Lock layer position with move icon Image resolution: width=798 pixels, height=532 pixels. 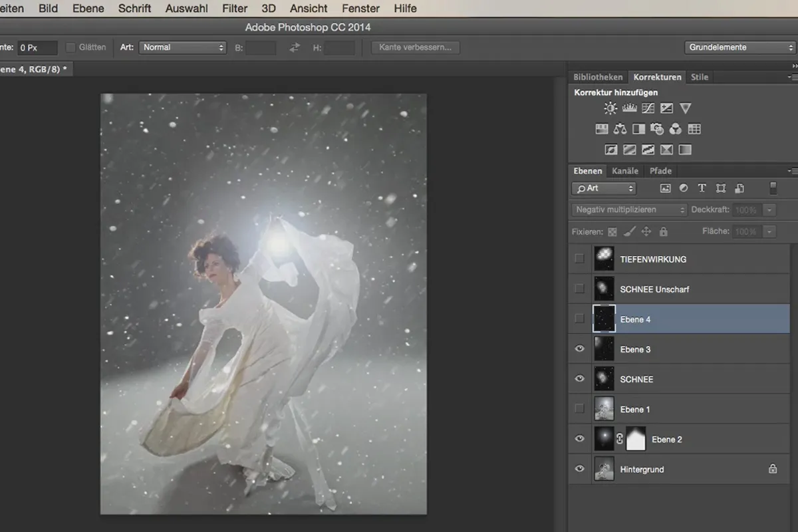pos(646,231)
